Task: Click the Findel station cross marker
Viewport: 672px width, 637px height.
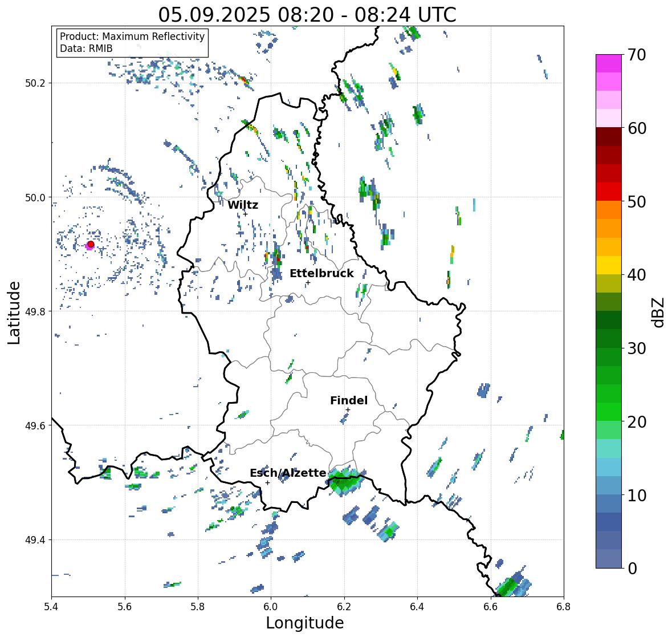Action: (348, 410)
